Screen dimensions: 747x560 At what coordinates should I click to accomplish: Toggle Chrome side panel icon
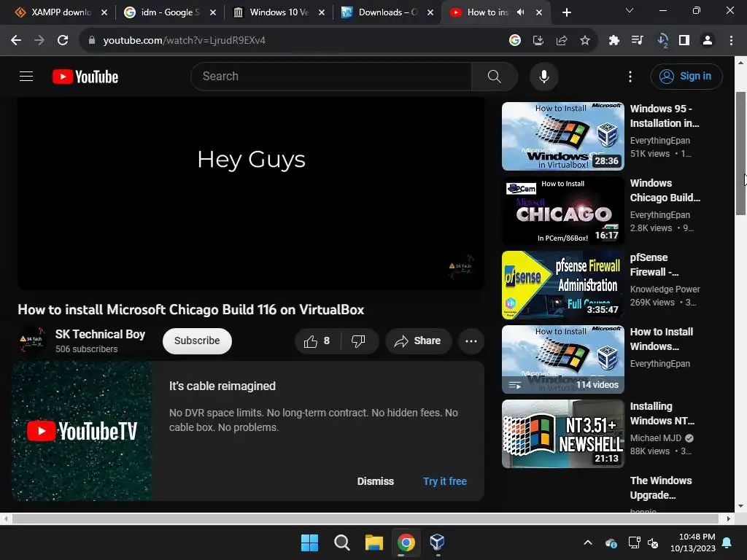click(x=684, y=41)
